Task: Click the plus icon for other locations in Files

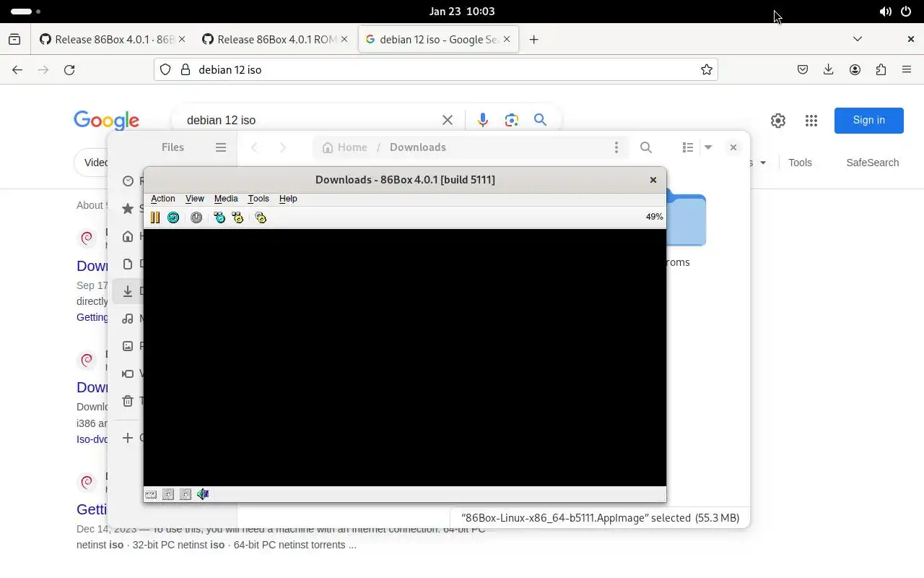Action: pos(128,438)
